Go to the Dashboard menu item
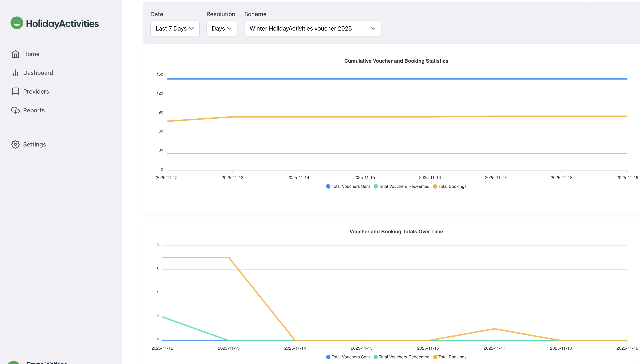Screen dimensions: 640x364 pyautogui.click(x=38, y=73)
